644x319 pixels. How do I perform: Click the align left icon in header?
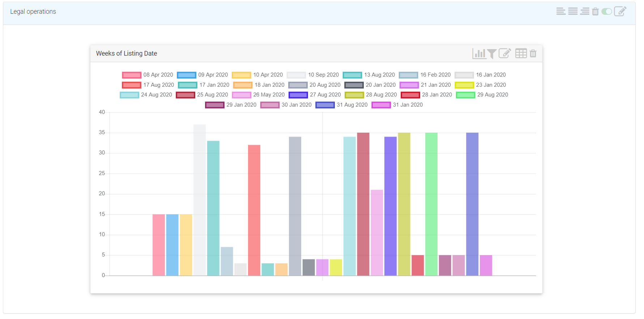point(561,12)
